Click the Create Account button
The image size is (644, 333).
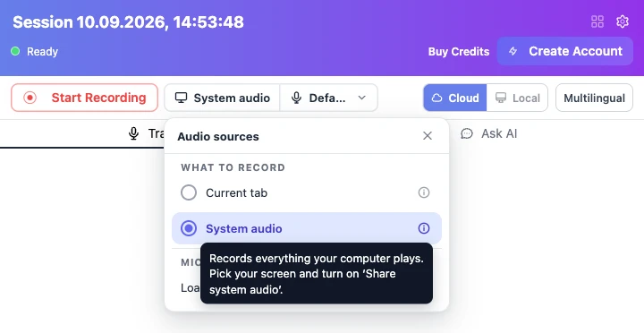[x=565, y=51]
